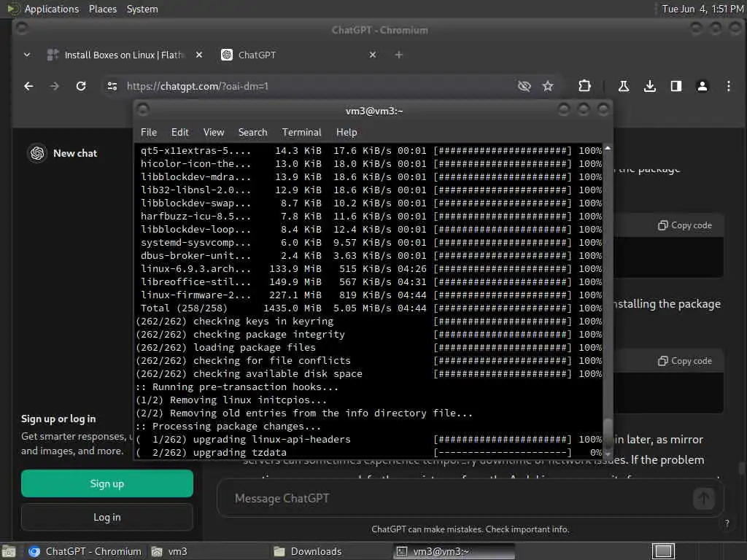Click the 'upgrading tzdata' line
This screenshot has width=747, height=560.
coord(371,453)
